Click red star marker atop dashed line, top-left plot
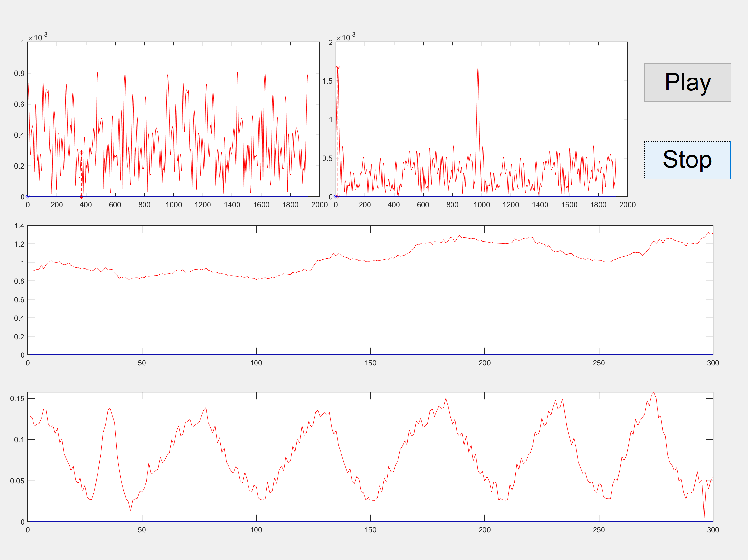This screenshot has width=748, height=560. [x=81, y=152]
